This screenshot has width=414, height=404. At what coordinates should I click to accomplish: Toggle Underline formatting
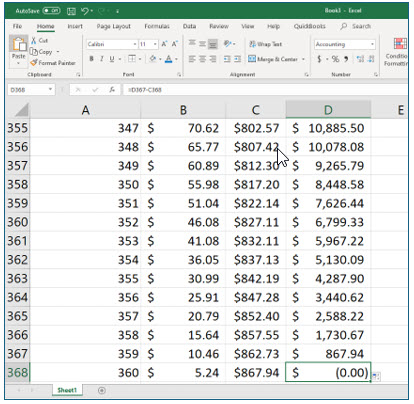tap(112, 59)
